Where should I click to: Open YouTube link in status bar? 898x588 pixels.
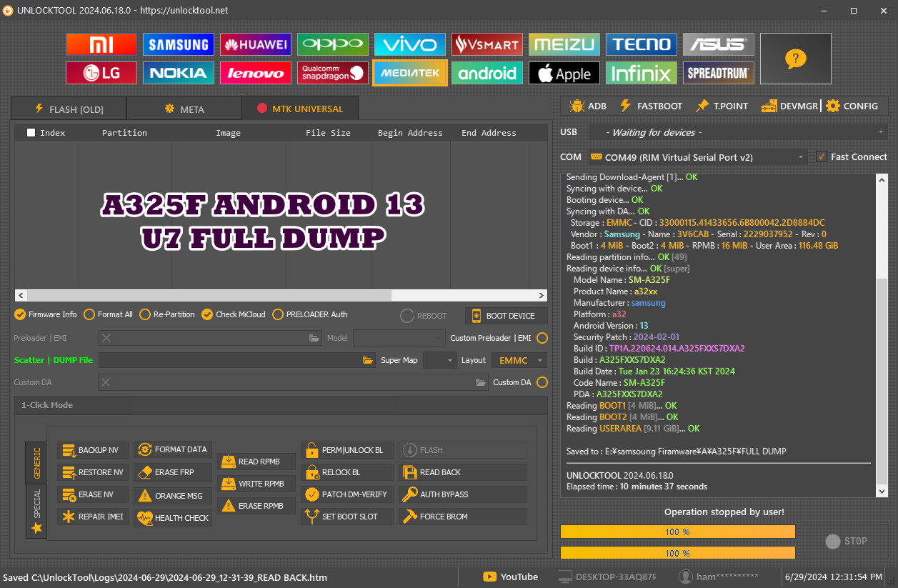pos(511,577)
